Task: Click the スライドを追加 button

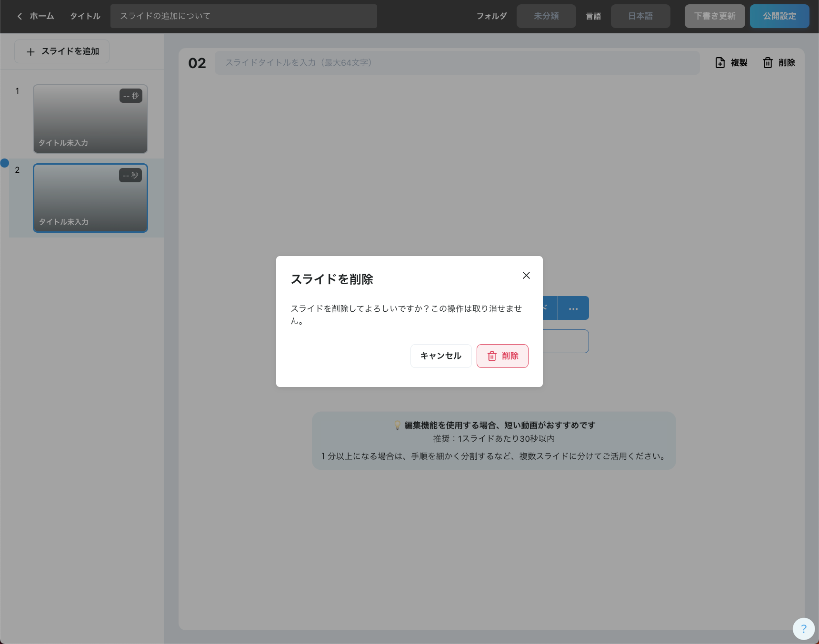Action: click(x=62, y=51)
